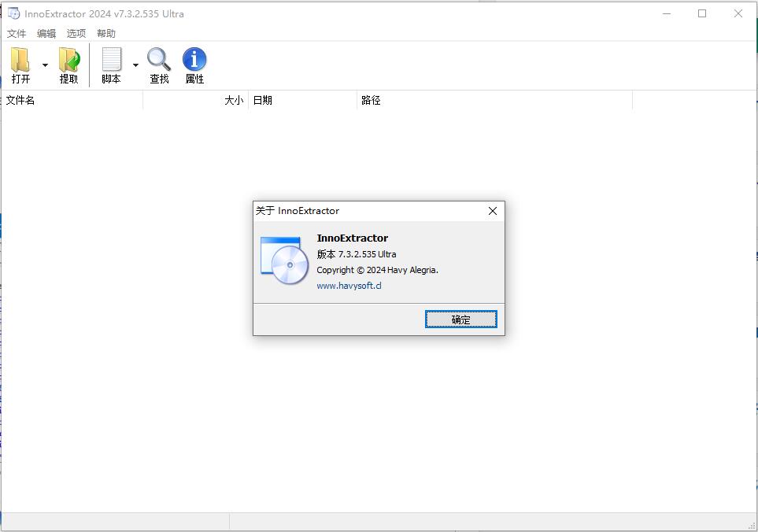Close the InnoExtractor main window

click(738, 13)
